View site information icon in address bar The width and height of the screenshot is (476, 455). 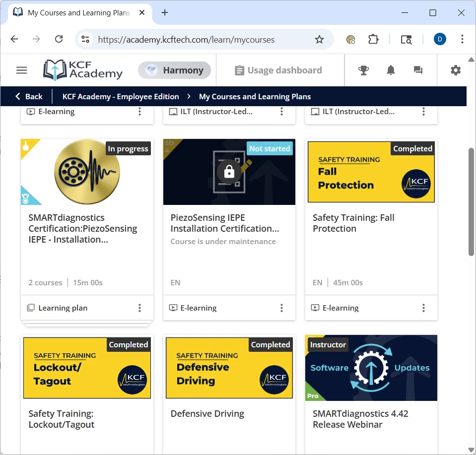85,40
